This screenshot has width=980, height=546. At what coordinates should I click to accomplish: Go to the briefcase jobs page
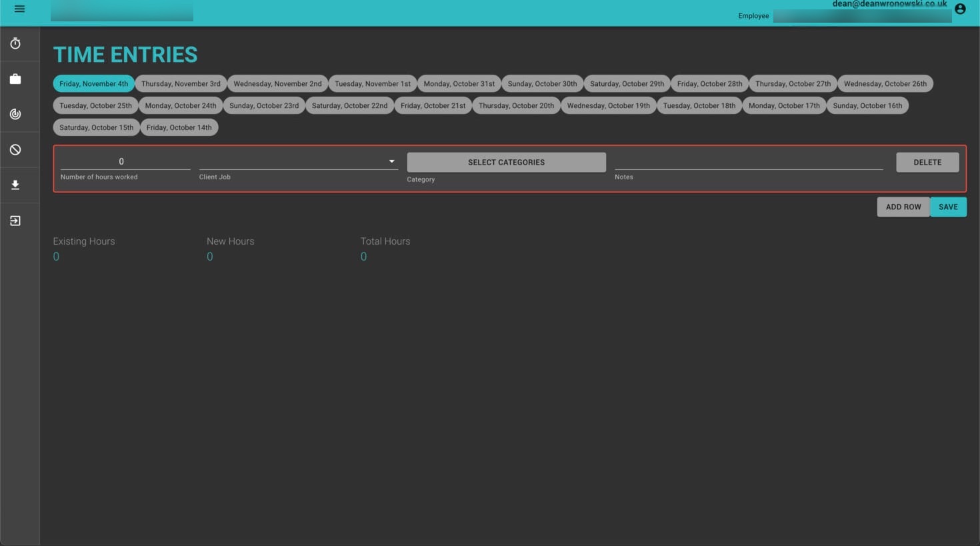(x=15, y=79)
